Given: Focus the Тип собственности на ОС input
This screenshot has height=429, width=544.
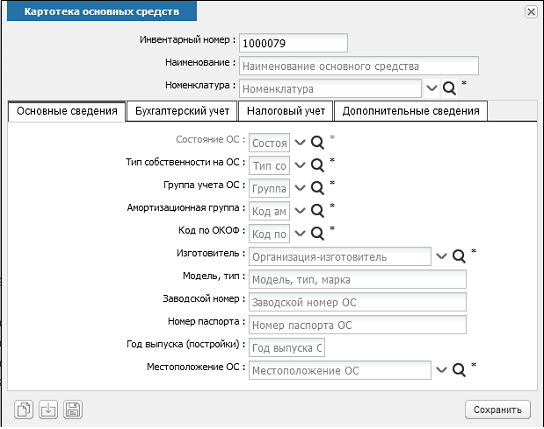Looking at the screenshot, I should (x=269, y=165).
